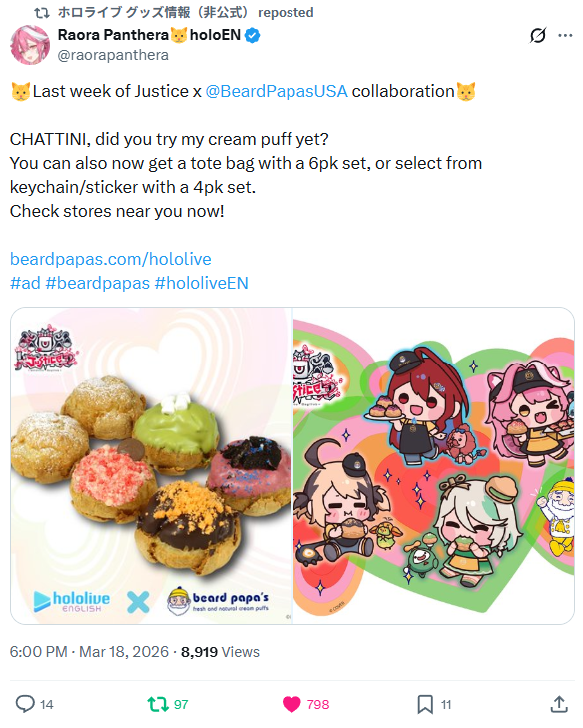Click the blue verified checkmark badge
Screen dimensions: 583x728
coord(252,35)
